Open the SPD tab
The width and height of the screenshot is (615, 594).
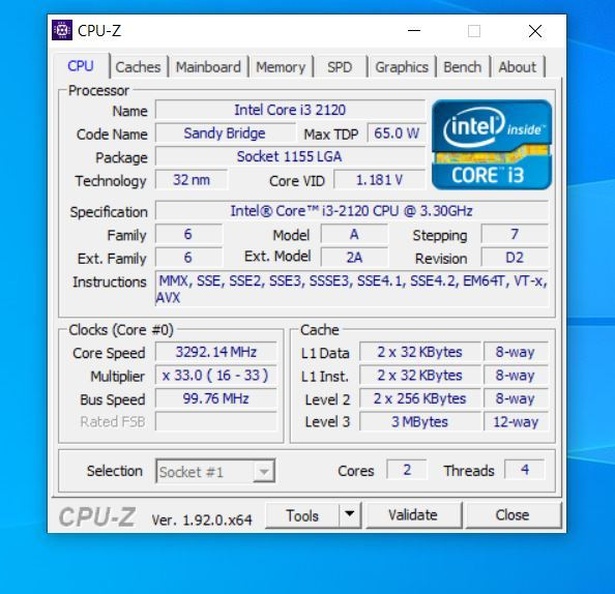340,67
